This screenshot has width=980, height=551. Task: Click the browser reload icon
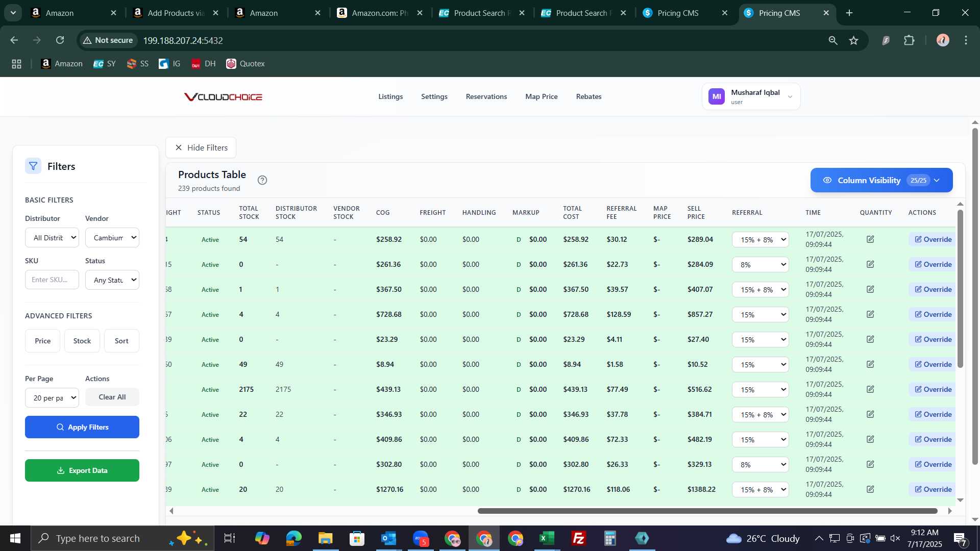pyautogui.click(x=60, y=40)
